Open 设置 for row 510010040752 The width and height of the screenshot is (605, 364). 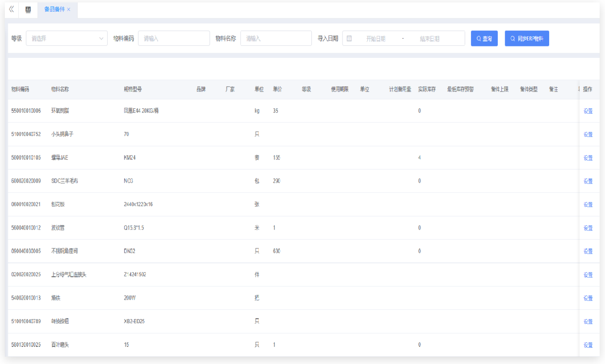click(588, 134)
